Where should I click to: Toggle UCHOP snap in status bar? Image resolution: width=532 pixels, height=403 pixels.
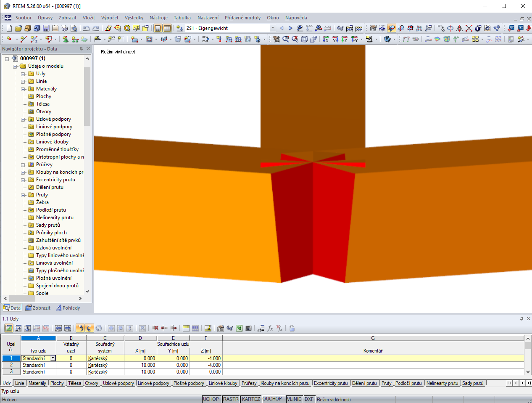[211, 399]
